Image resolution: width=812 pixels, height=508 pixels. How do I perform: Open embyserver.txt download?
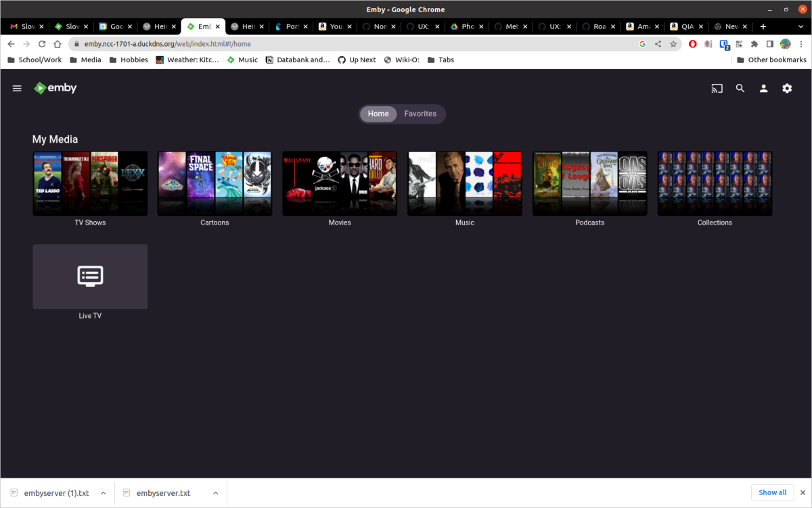pos(157,493)
